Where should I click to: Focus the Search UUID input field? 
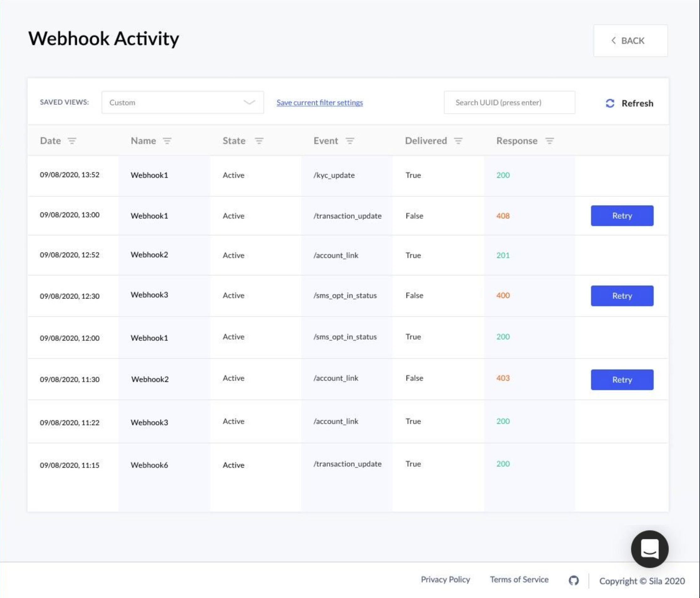509,102
